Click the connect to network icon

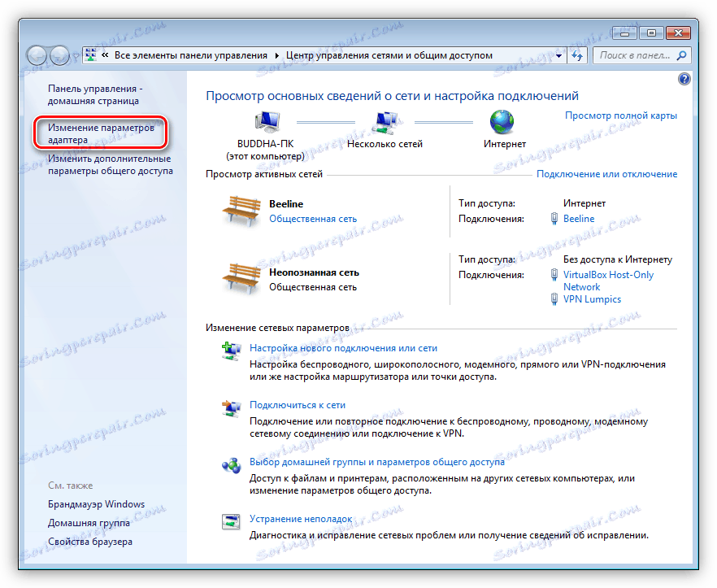pyautogui.click(x=232, y=408)
